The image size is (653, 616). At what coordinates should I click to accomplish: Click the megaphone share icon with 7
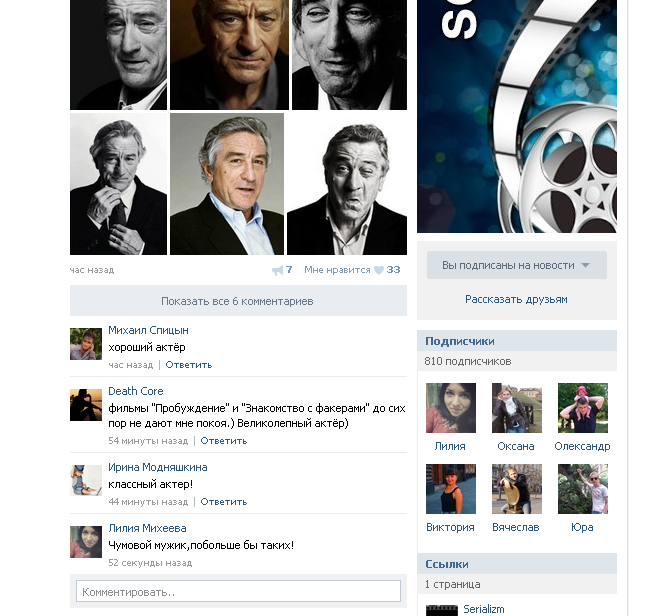point(282,270)
